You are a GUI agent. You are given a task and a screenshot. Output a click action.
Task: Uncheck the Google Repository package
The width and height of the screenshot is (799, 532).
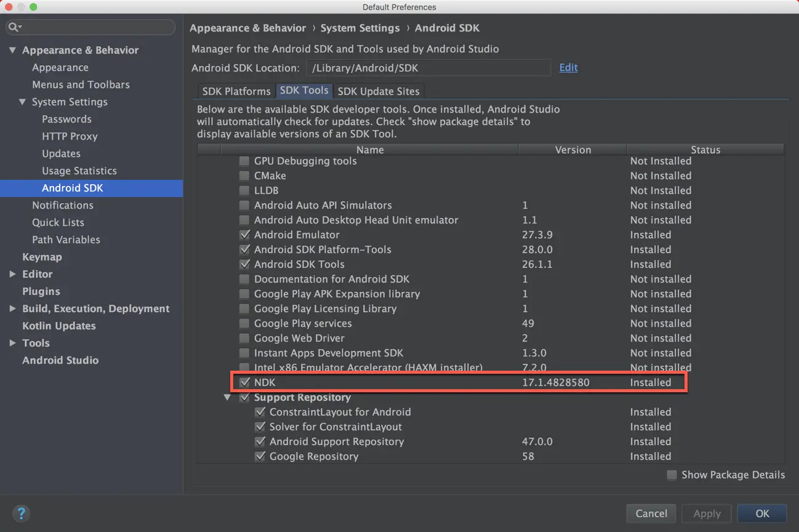(x=260, y=456)
